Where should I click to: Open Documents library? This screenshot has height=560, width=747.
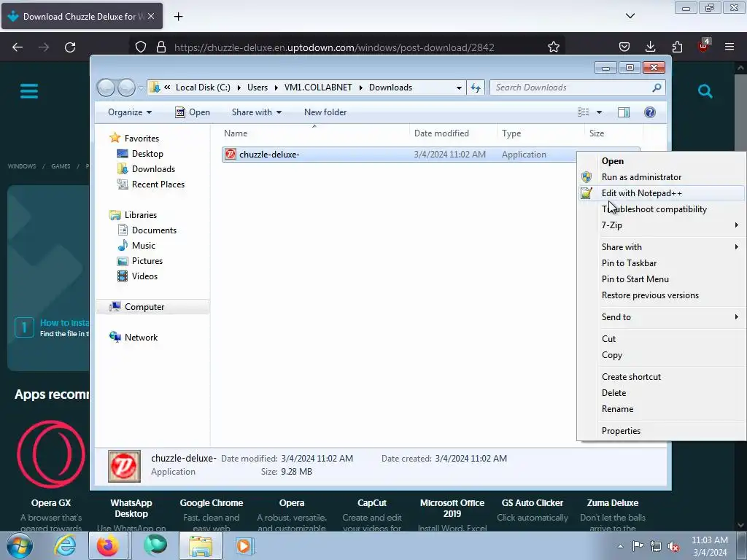[x=154, y=230]
